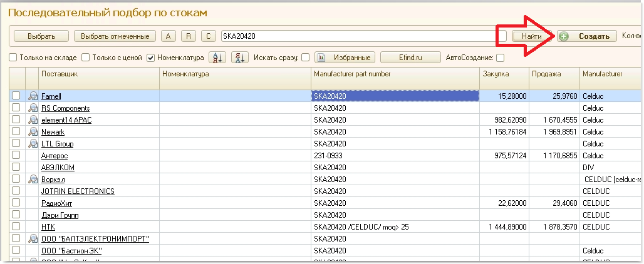Click the search icon beside RS Components
This screenshot has height=264, width=644.
tap(33, 108)
